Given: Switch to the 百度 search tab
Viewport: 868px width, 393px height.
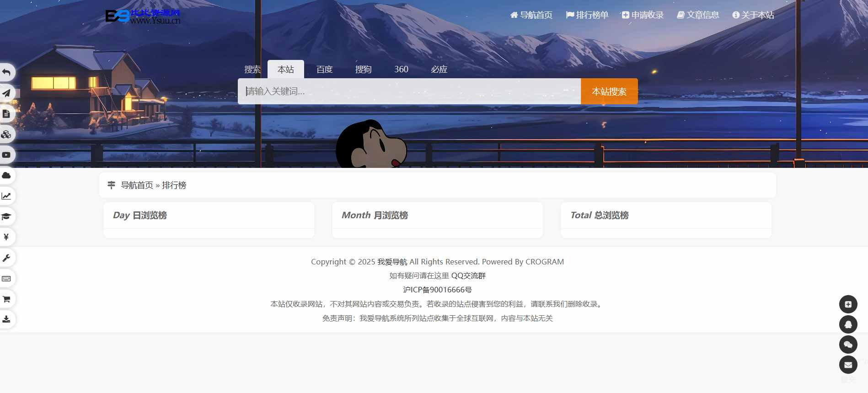Looking at the screenshot, I should pos(324,70).
